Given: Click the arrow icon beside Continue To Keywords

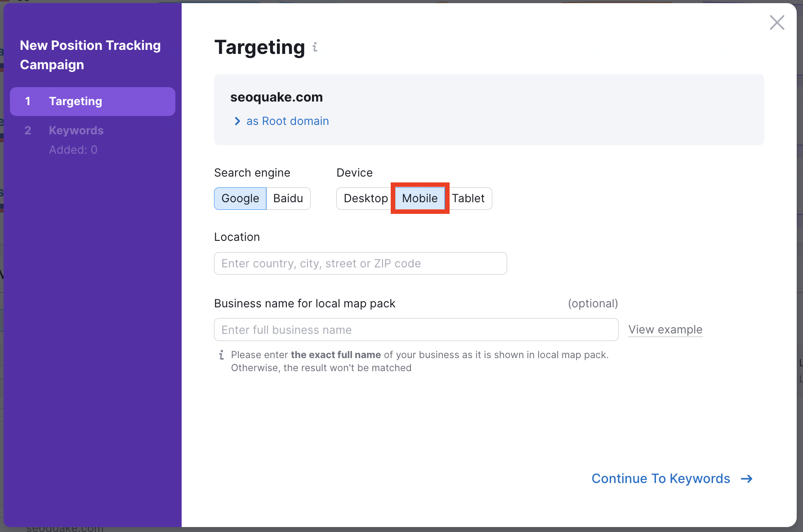Looking at the screenshot, I should 747,479.
